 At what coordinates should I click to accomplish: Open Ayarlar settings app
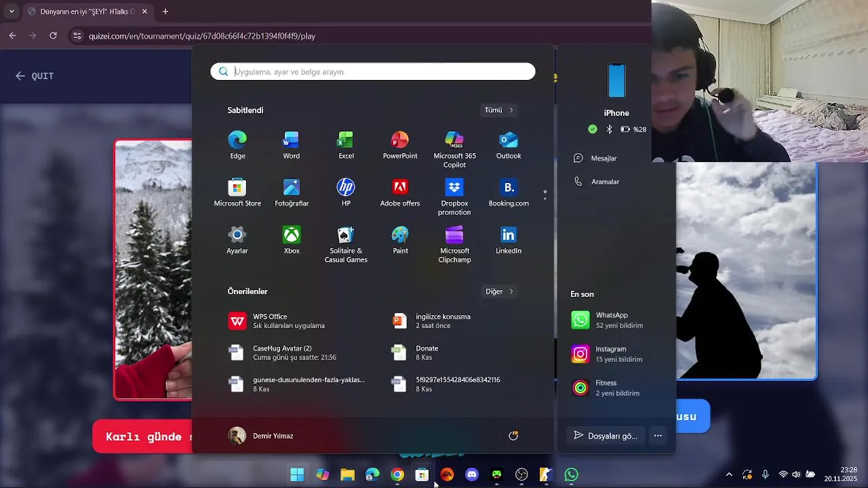tap(237, 241)
